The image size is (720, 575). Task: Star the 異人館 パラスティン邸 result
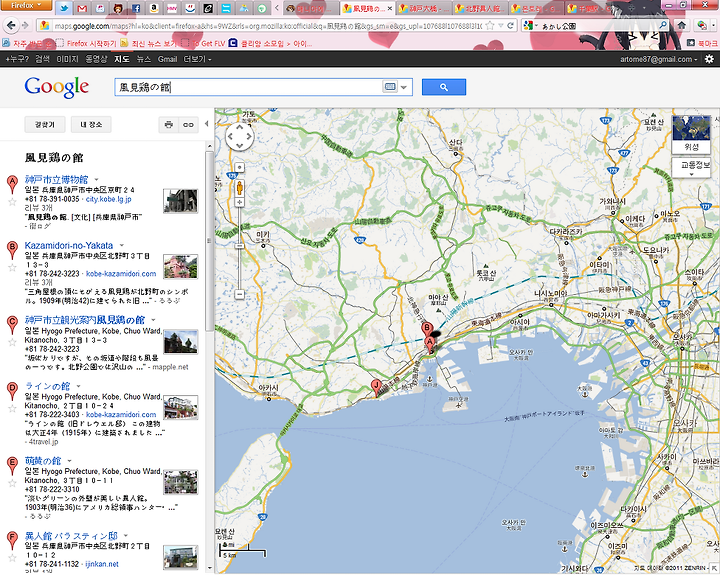[12, 558]
